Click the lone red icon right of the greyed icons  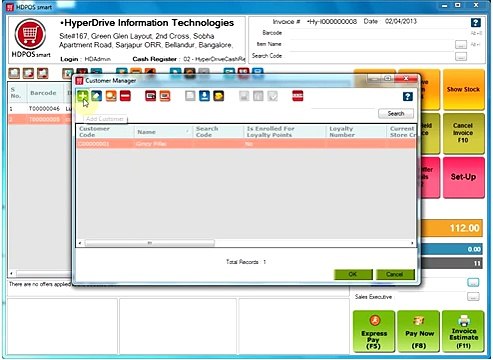pyautogui.click(x=298, y=96)
